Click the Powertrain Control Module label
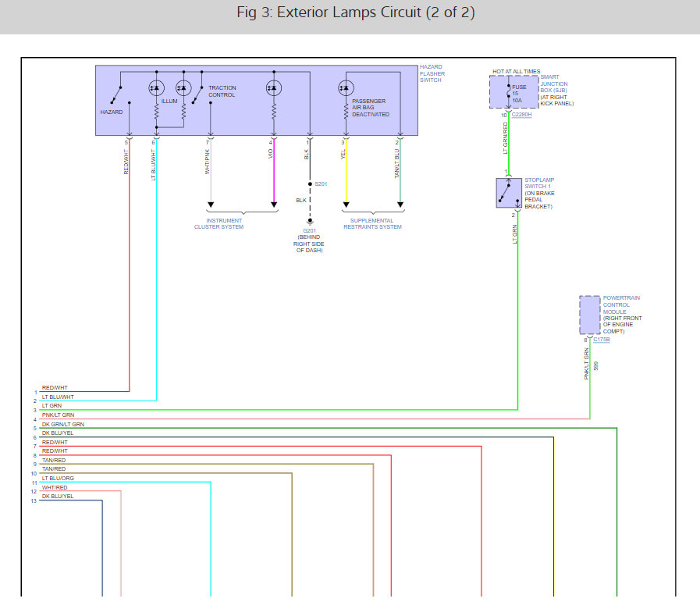The height and width of the screenshot is (609, 700). (621, 304)
